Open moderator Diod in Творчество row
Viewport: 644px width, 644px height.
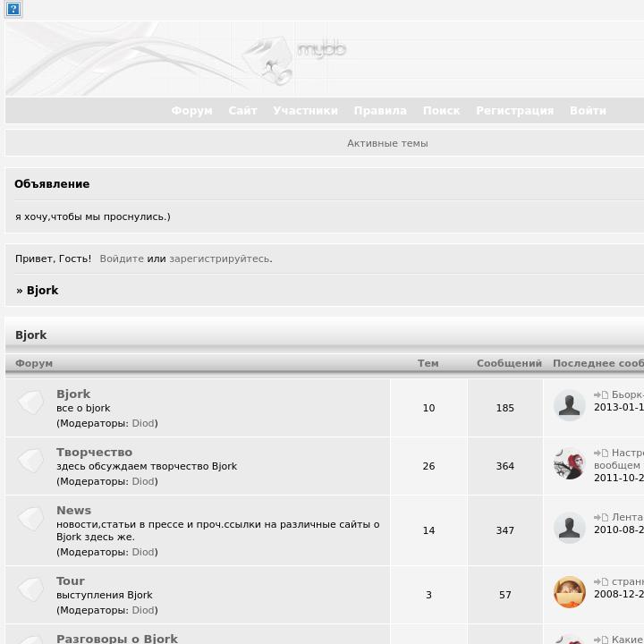[x=143, y=481]
